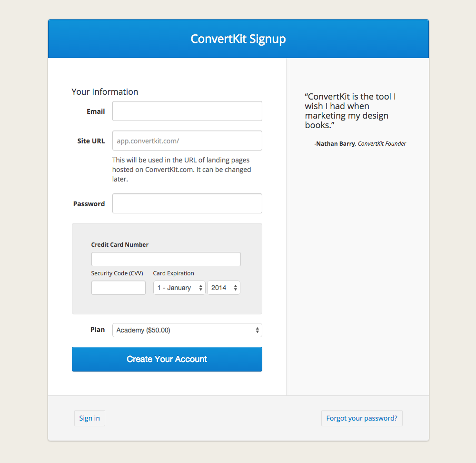476x463 pixels.
Task: Click the Nathan Barry attribution text
Action: click(x=360, y=144)
